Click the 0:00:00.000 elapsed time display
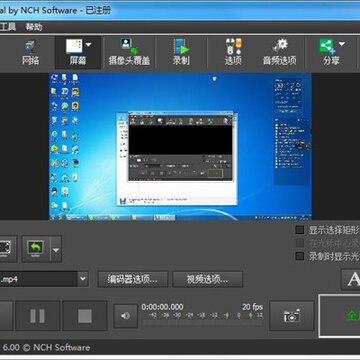 click(x=162, y=307)
